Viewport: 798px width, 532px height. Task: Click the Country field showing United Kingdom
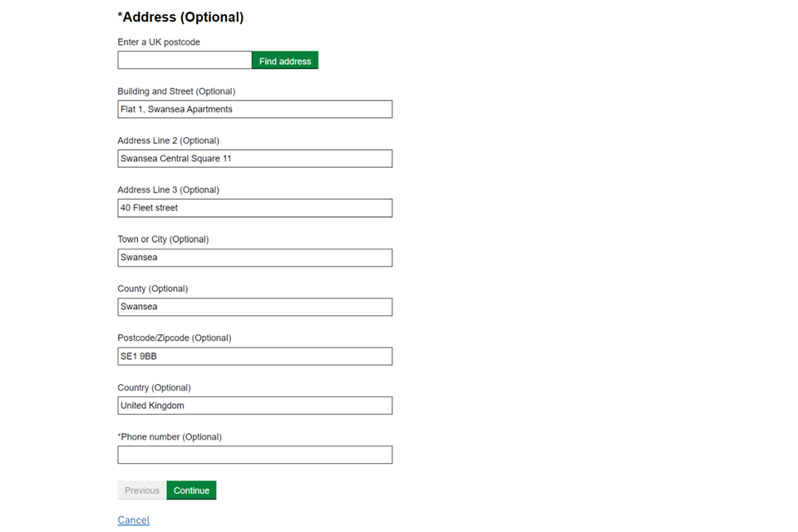click(254, 406)
